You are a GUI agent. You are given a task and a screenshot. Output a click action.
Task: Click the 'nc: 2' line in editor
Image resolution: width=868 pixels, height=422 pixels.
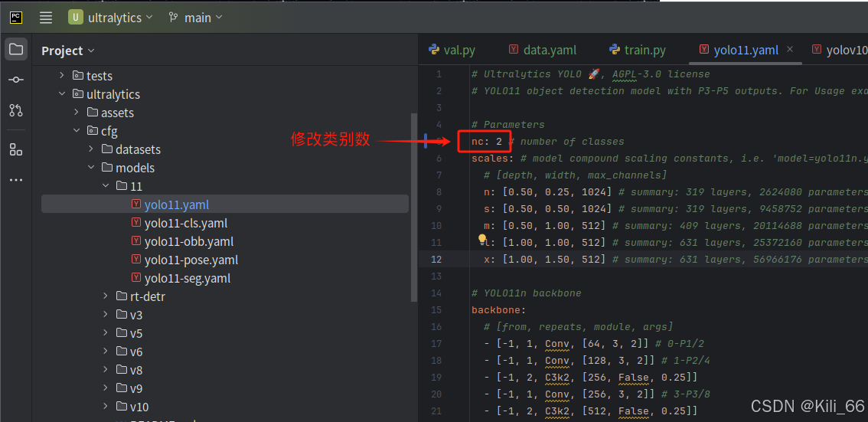548,142
